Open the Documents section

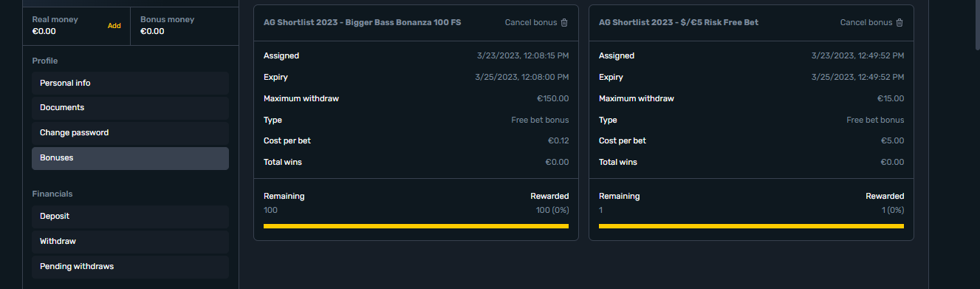[130, 108]
